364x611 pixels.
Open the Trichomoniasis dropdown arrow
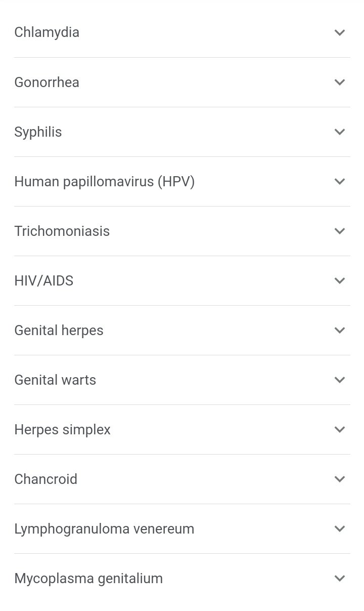pyautogui.click(x=340, y=231)
